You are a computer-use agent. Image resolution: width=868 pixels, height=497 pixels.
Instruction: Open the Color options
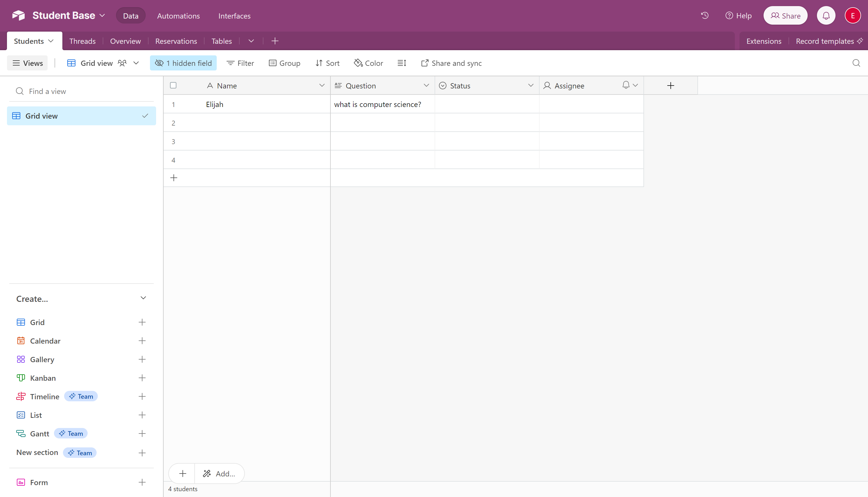pyautogui.click(x=368, y=63)
